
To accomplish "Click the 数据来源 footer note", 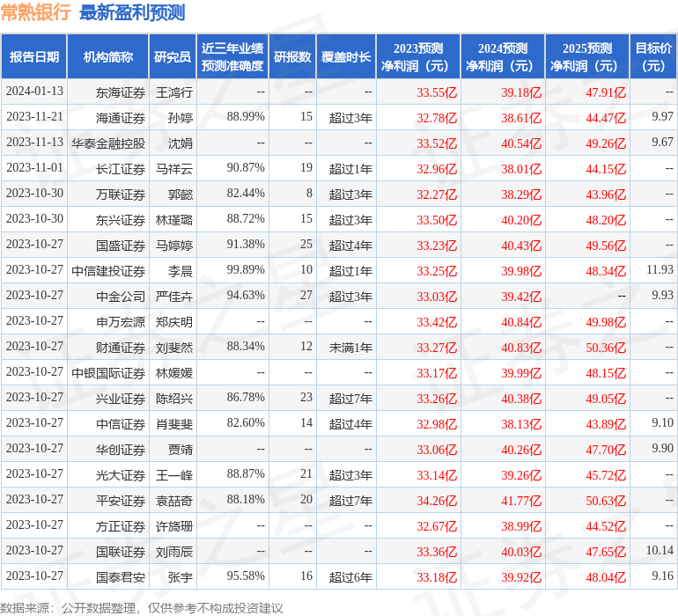I will point(142,608).
